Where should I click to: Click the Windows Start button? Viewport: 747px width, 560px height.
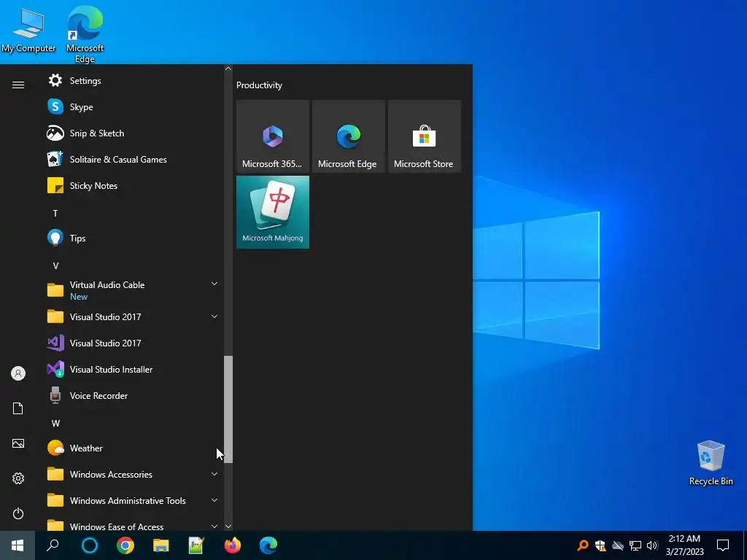point(18,545)
